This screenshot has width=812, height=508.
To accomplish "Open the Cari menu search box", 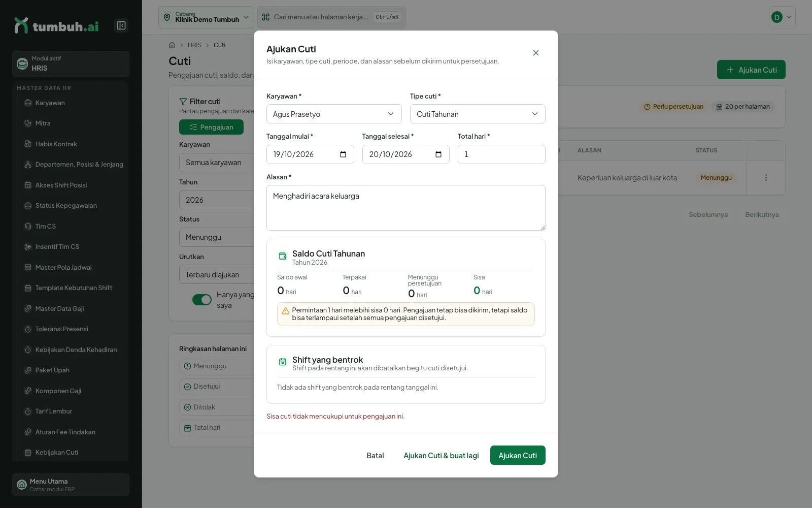I will click(331, 17).
